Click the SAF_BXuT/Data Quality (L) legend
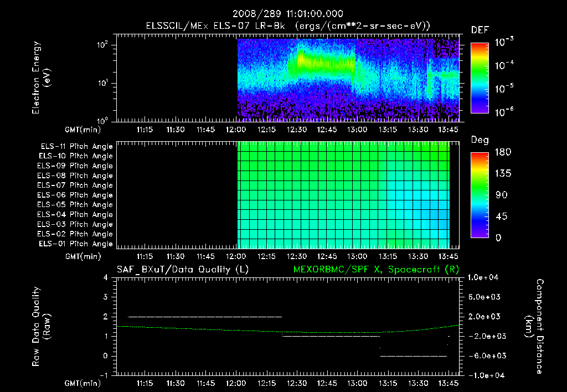Image resolution: width=567 pixels, height=392 pixels. (183, 270)
